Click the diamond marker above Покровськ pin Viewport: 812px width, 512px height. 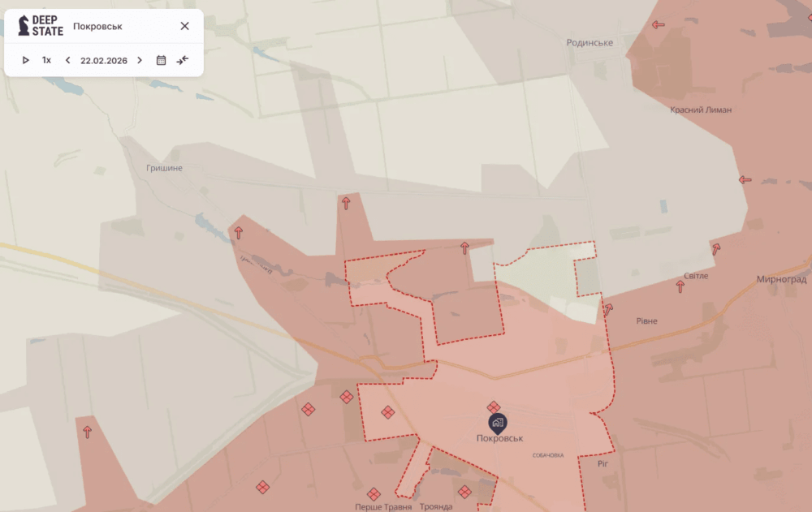(x=494, y=406)
